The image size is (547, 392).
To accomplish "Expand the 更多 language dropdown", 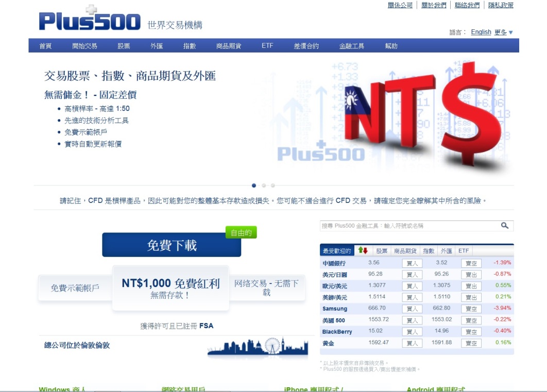I will (x=503, y=32).
